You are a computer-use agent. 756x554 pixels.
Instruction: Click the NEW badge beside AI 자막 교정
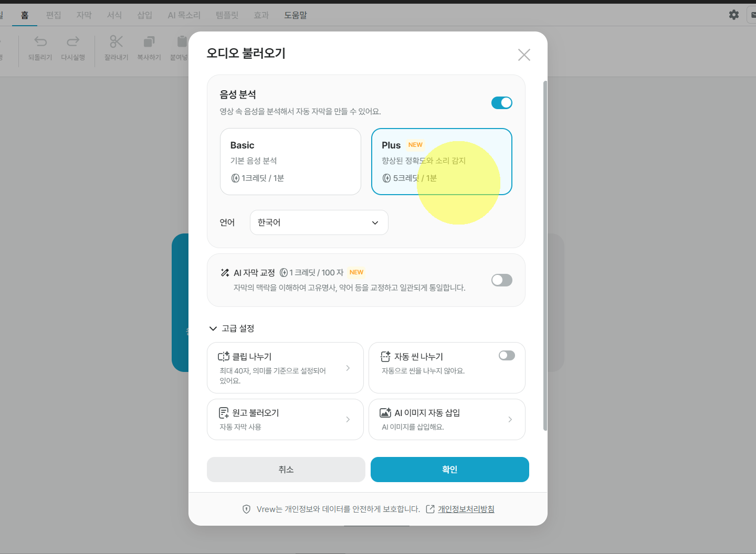[356, 272]
